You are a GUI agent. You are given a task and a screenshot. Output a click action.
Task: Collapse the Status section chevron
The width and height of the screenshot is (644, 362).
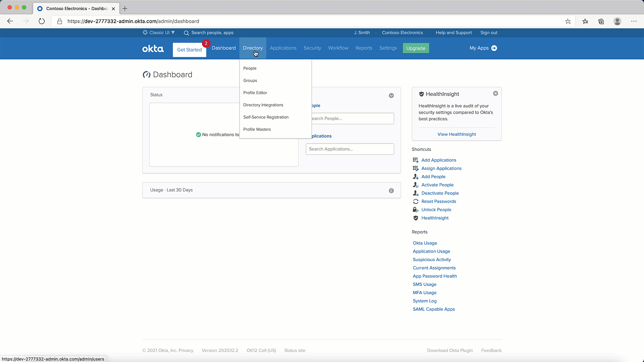coord(391,96)
